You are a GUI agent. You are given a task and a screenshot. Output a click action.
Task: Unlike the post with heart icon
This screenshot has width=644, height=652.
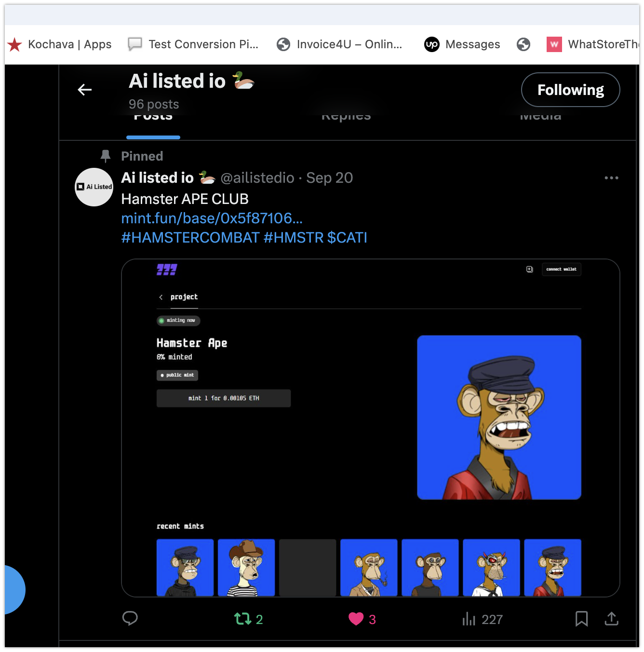pos(362,619)
